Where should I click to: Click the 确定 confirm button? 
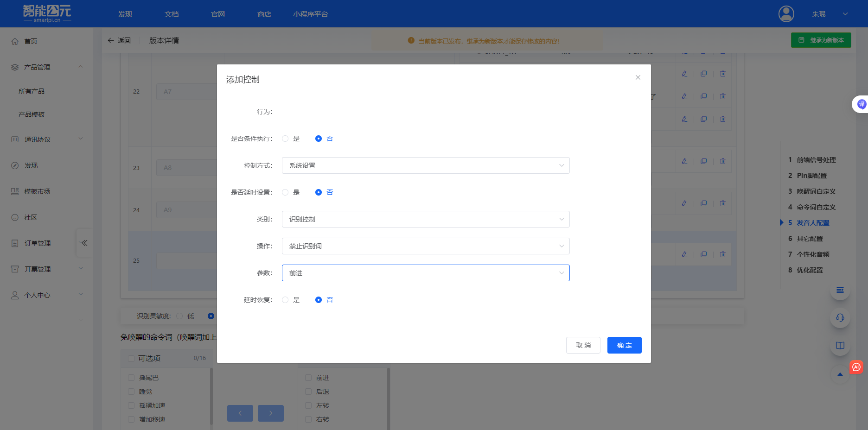624,345
